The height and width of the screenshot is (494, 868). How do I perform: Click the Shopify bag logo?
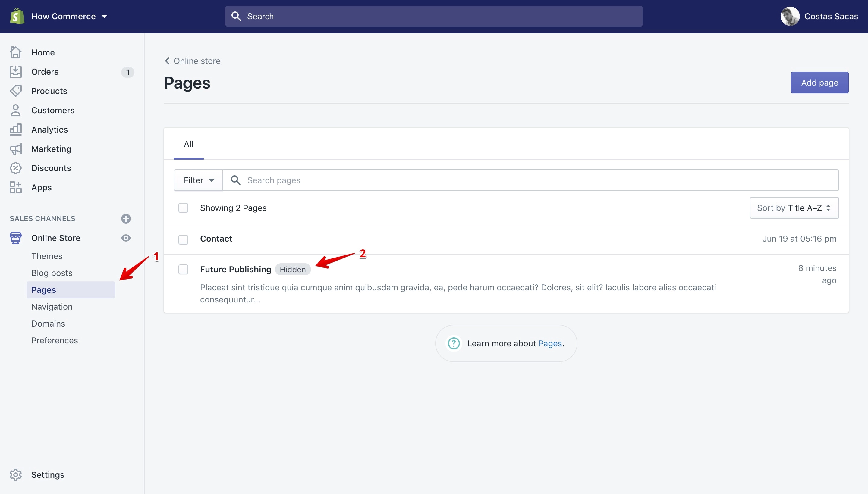click(x=17, y=16)
